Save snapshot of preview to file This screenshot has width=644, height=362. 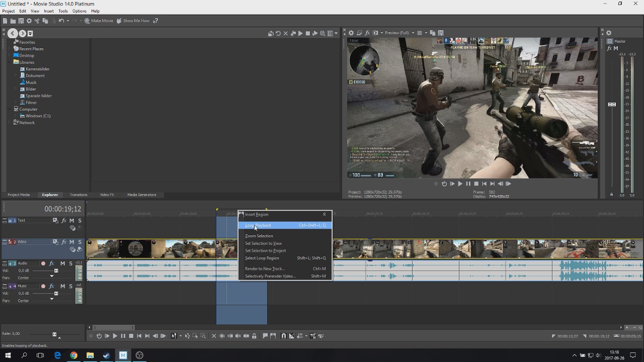coord(440,33)
